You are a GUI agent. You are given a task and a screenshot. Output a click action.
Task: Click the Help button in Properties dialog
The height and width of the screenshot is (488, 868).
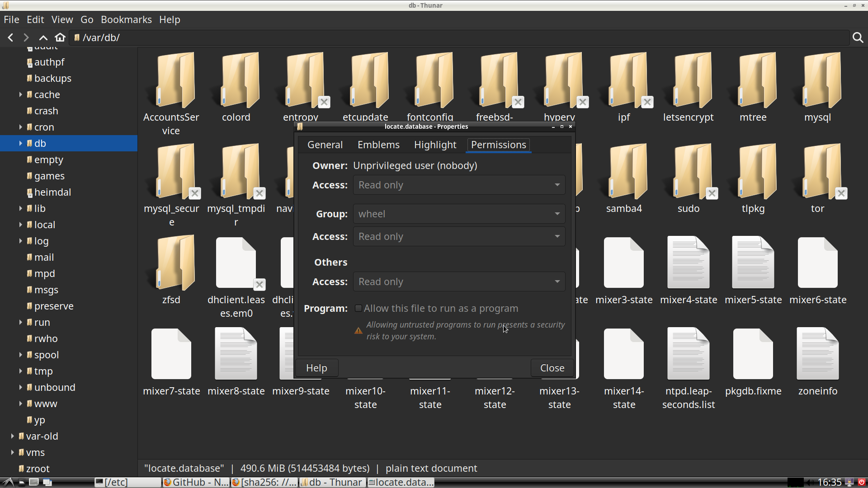[316, 368]
